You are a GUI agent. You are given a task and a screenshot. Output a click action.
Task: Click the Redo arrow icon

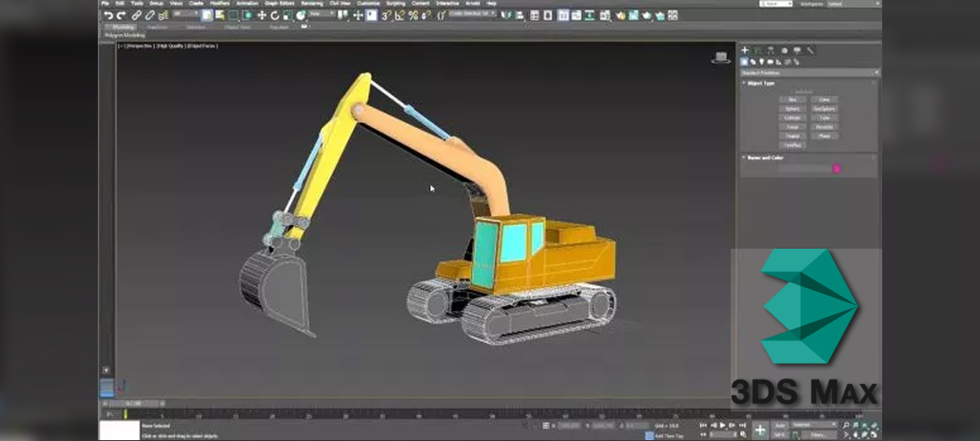120,16
